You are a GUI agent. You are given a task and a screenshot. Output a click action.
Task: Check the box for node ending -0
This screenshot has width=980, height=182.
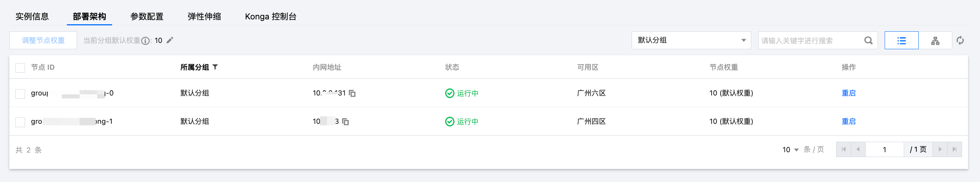tap(20, 94)
